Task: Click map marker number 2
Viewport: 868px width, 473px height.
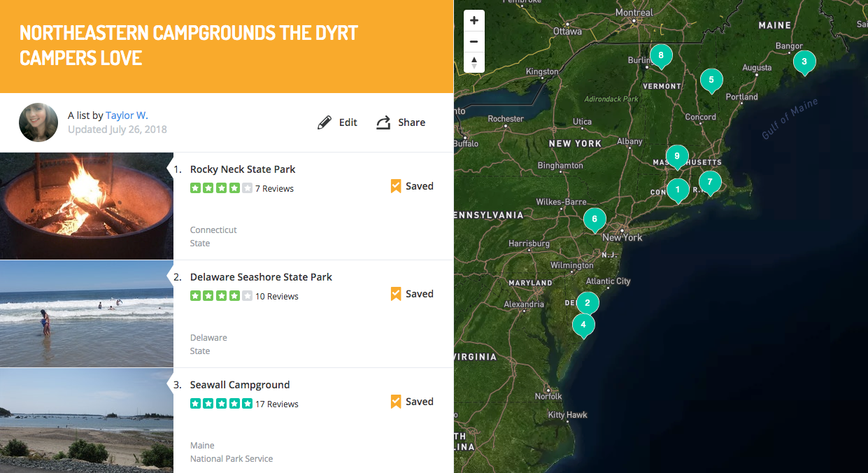Action: [588, 304]
